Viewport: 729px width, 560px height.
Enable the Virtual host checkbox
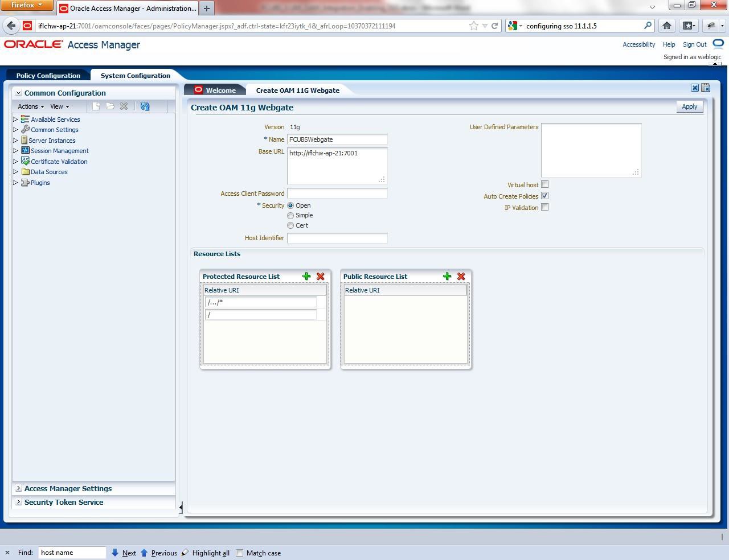click(545, 184)
